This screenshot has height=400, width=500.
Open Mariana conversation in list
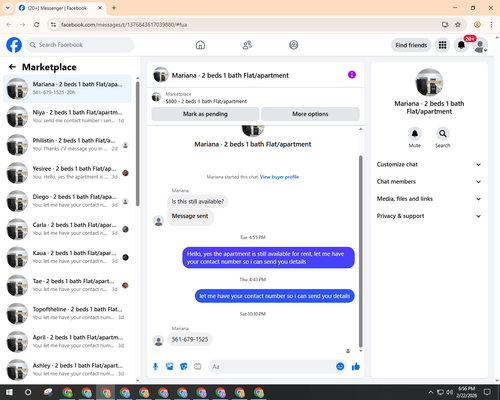[67, 89]
